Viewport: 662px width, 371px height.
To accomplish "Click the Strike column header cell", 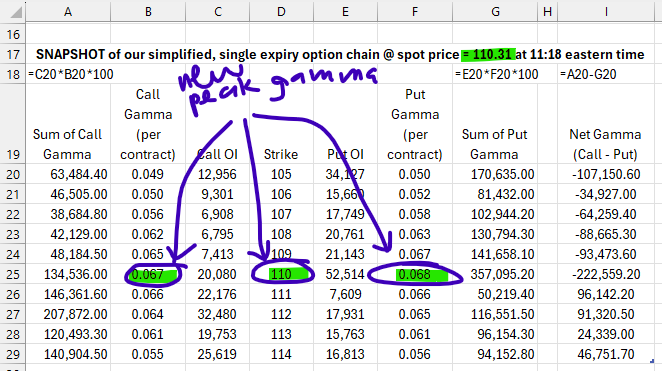I will [x=281, y=154].
